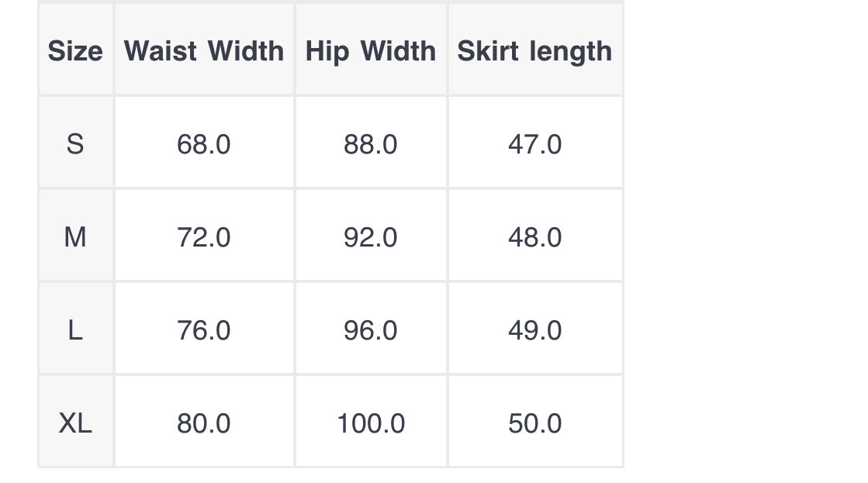Click skirt length value 48.0
Screen dimensions: 868x483
(x=534, y=237)
